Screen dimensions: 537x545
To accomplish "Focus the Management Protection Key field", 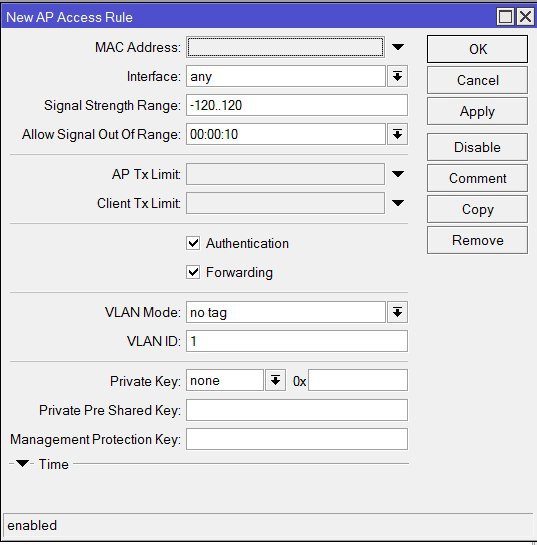I will click(297, 439).
